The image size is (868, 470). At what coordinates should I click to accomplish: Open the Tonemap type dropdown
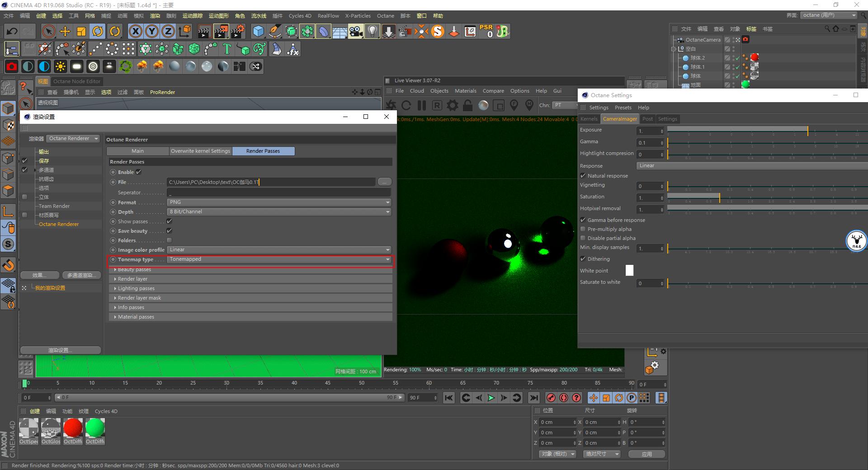click(278, 259)
